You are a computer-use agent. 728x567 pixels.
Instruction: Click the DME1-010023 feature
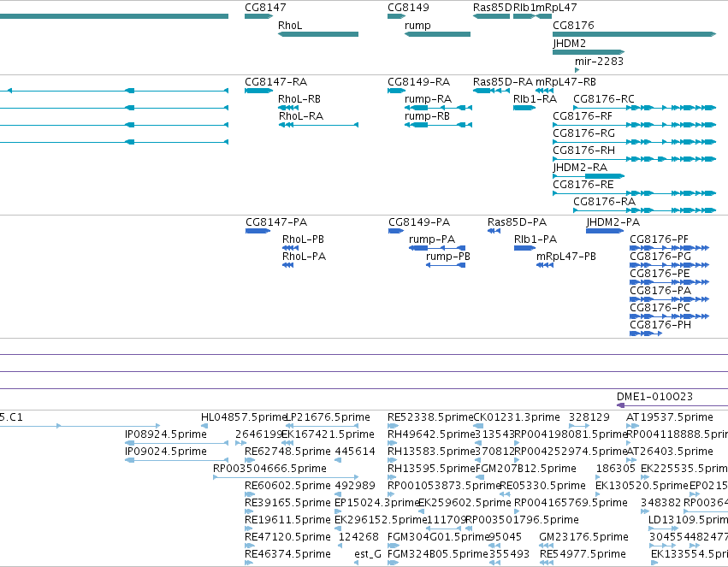coord(672,405)
